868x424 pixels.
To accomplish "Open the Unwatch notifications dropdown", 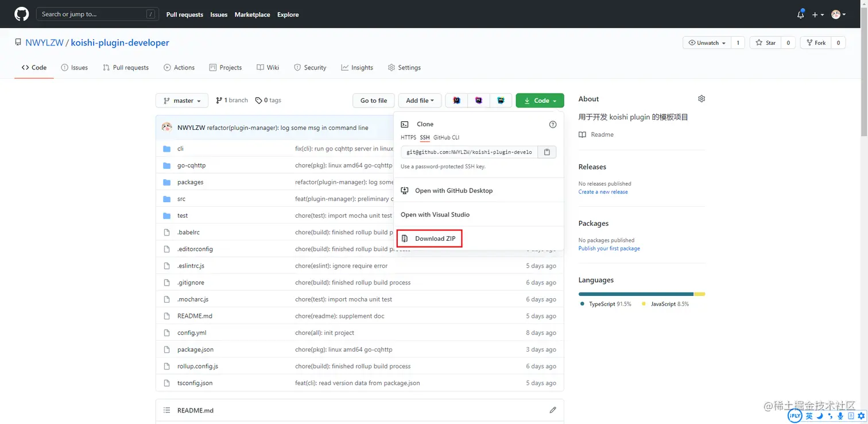I will pos(707,43).
